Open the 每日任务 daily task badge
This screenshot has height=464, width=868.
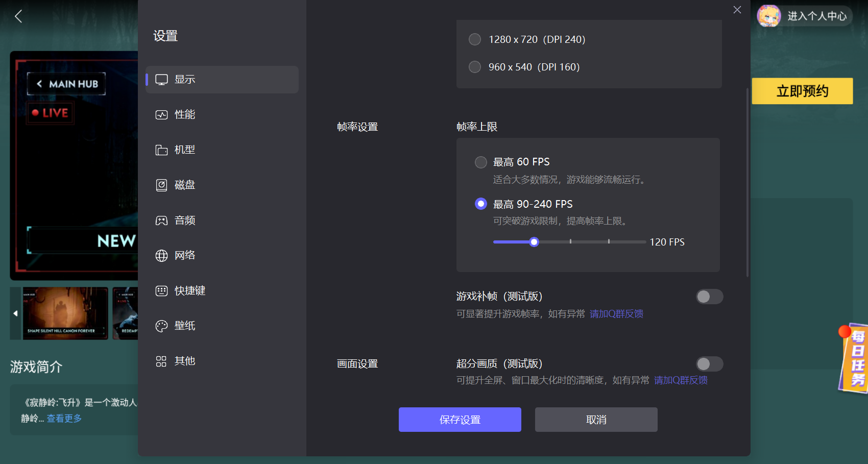(x=854, y=358)
